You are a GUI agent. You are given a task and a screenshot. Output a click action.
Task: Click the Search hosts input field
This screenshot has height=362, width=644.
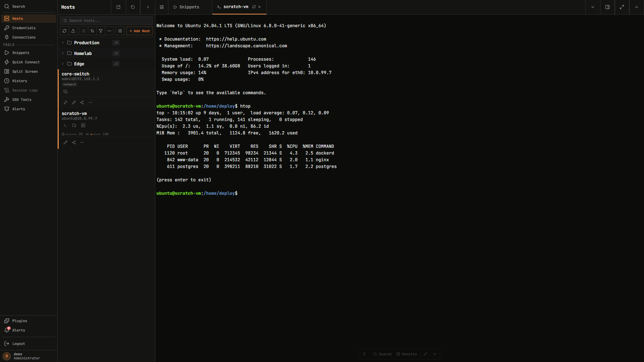(106, 20)
